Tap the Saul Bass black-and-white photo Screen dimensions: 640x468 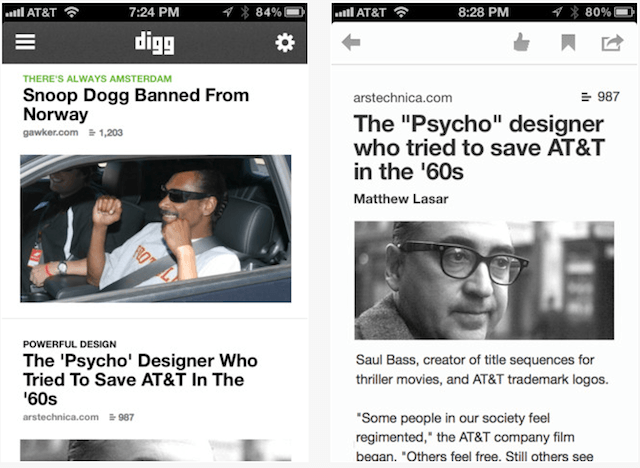(484, 280)
